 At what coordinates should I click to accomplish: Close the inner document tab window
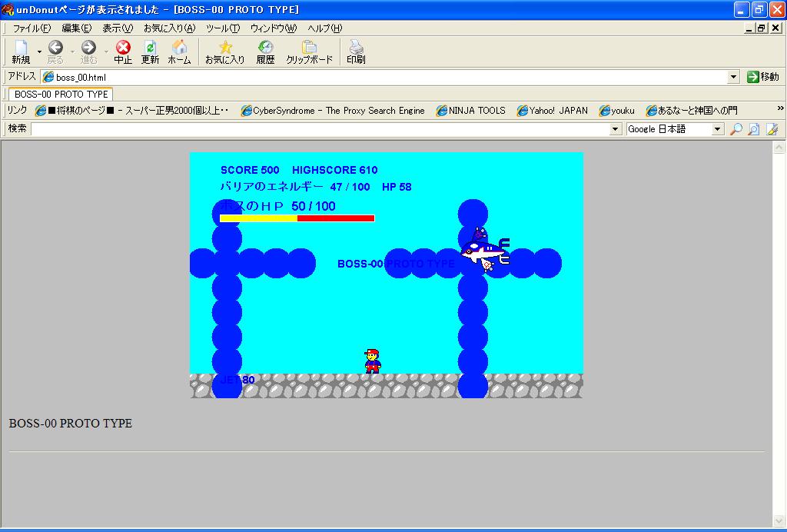click(775, 28)
